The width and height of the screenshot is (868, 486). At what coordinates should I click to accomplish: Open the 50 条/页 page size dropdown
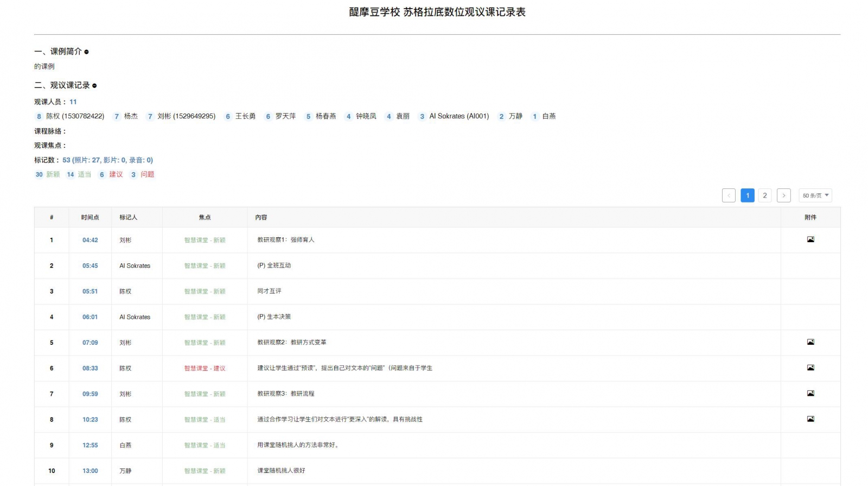click(815, 195)
